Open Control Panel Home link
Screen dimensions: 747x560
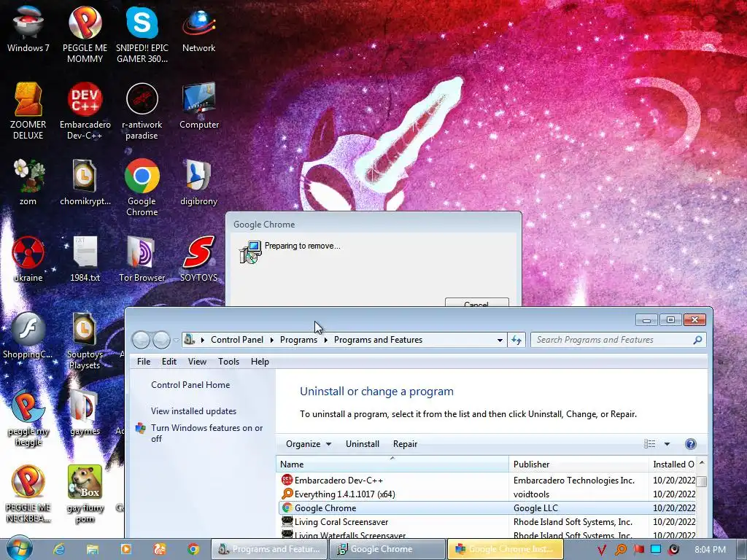pos(190,385)
